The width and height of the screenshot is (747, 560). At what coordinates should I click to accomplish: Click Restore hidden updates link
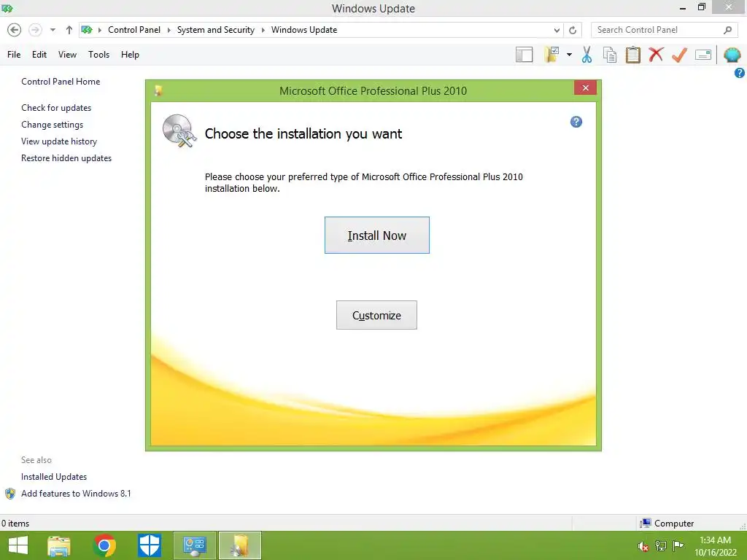coord(66,158)
